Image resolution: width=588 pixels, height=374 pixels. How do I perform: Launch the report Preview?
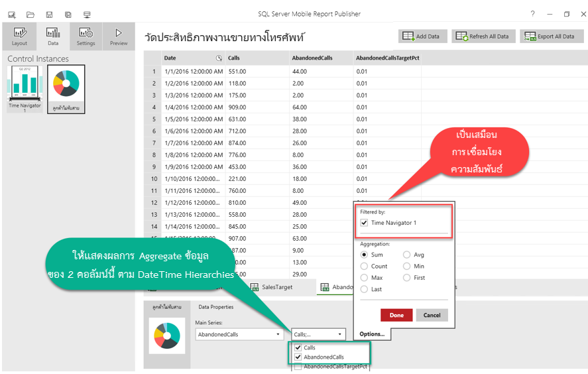point(119,36)
